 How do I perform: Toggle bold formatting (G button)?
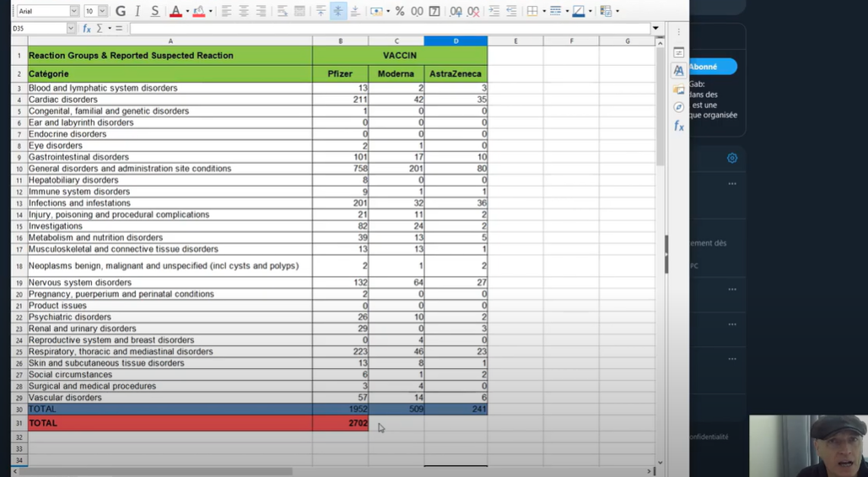(x=120, y=11)
